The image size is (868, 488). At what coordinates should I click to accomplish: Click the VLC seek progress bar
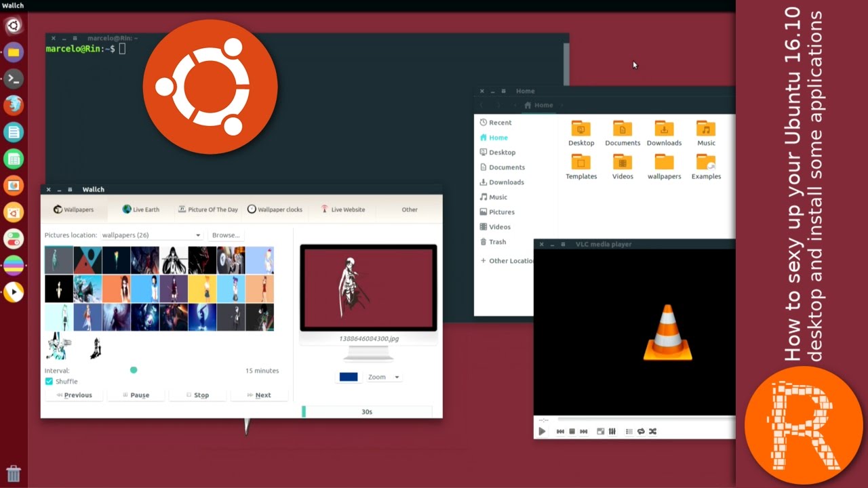(646, 420)
